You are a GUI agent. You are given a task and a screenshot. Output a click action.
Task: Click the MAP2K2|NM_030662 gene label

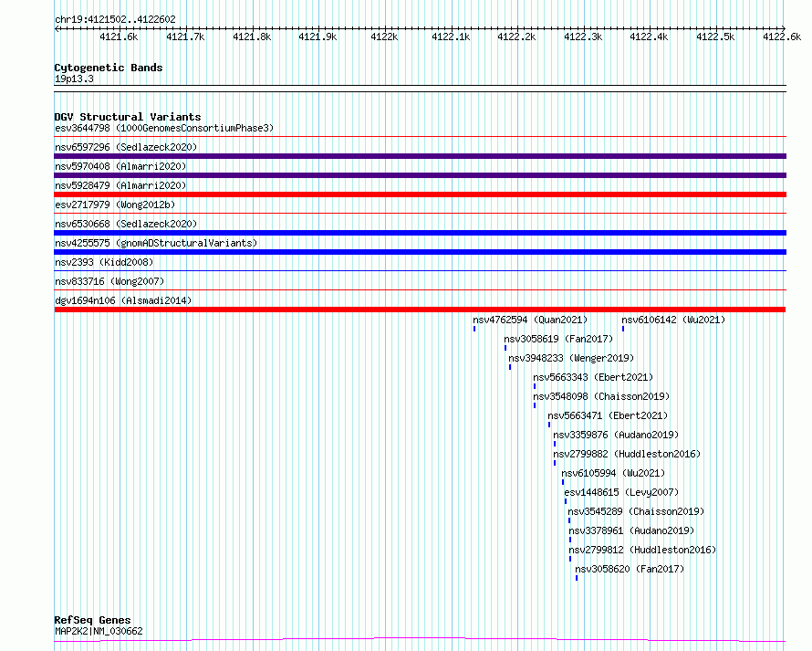(99, 631)
